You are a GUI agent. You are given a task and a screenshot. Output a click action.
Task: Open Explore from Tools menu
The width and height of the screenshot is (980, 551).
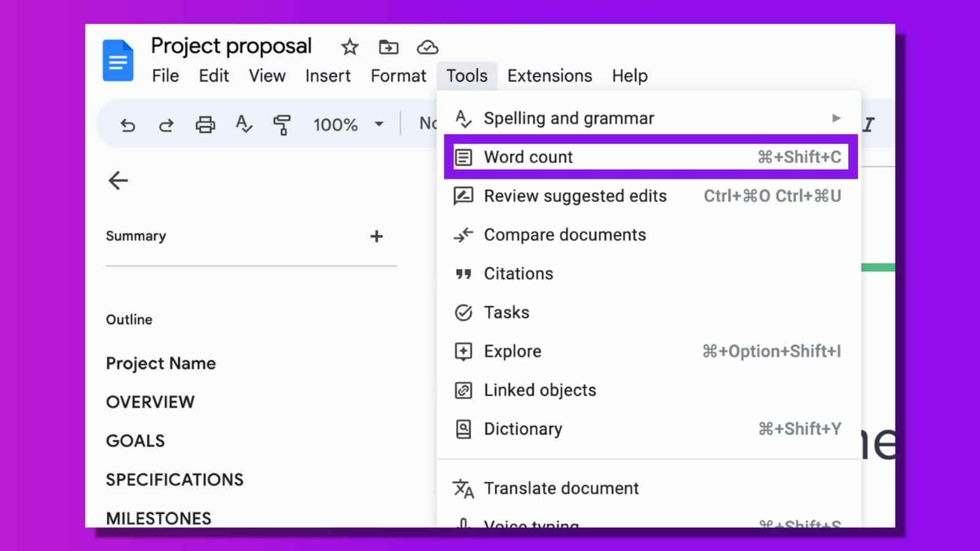(649, 351)
